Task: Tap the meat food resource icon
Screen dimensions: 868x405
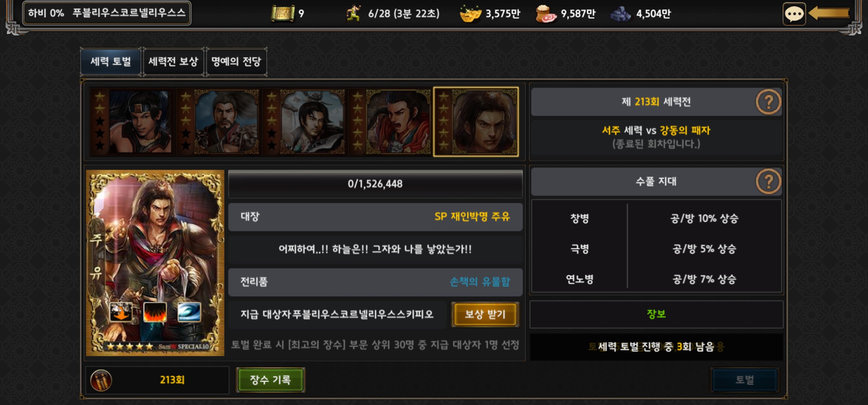Action: click(x=546, y=14)
